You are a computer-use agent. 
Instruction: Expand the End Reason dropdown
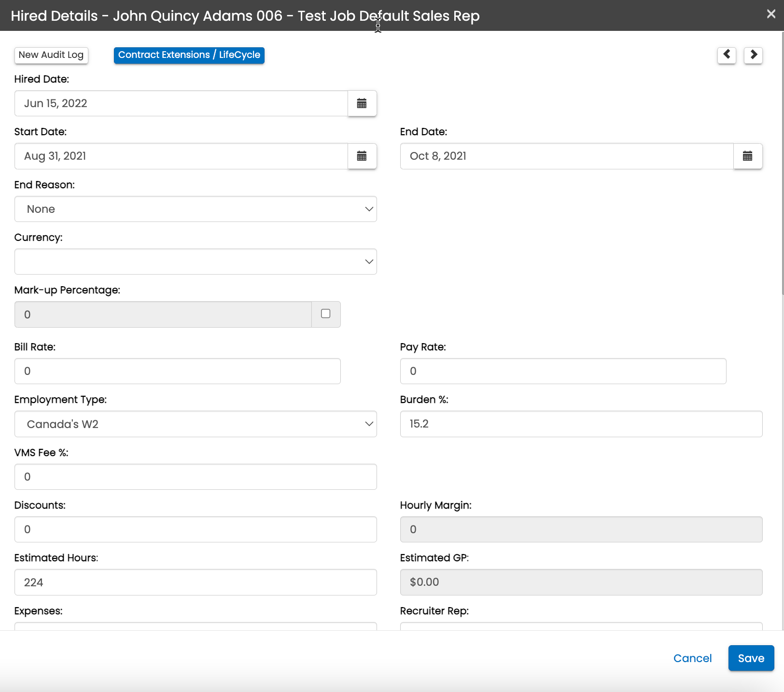click(196, 209)
